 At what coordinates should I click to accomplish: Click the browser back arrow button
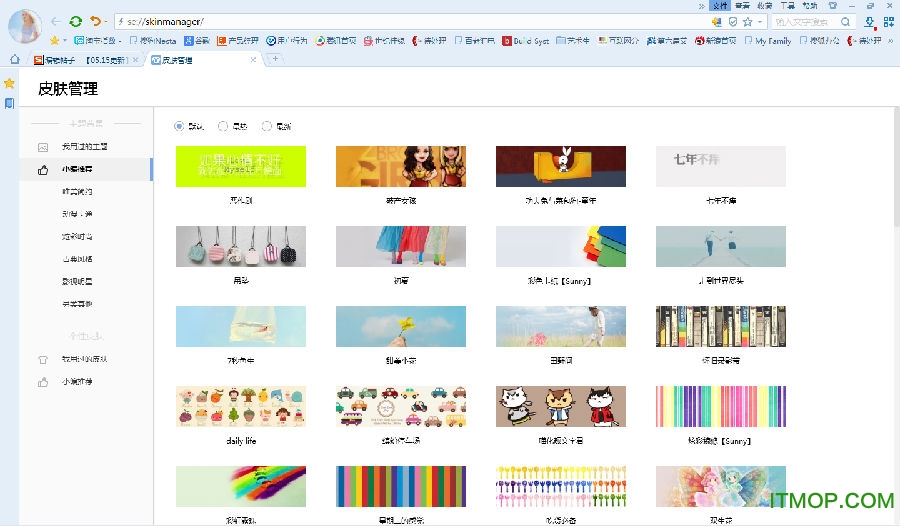(x=55, y=21)
